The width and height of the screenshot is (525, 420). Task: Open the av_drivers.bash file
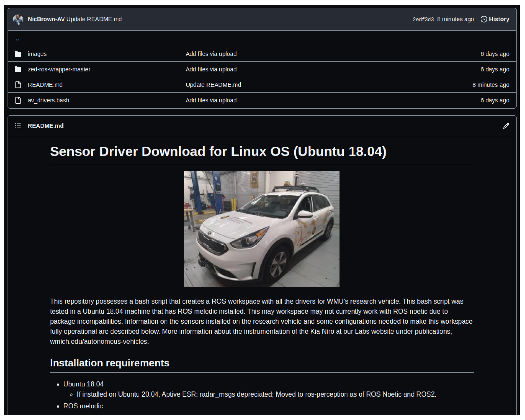tap(49, 100)
